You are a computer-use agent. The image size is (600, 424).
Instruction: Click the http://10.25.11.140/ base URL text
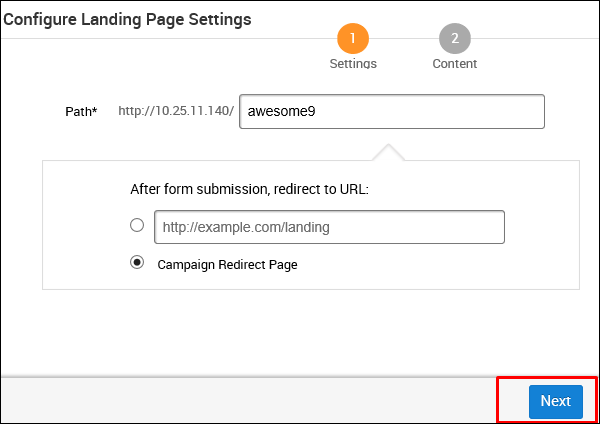(x=176, y=111)
